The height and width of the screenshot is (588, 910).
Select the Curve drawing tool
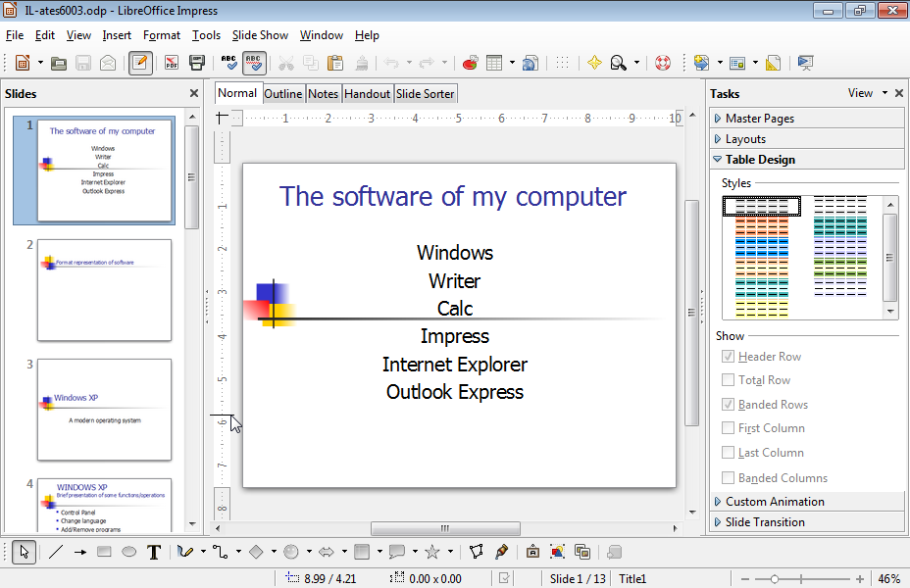pyautogui.click(x=185, y=552)
